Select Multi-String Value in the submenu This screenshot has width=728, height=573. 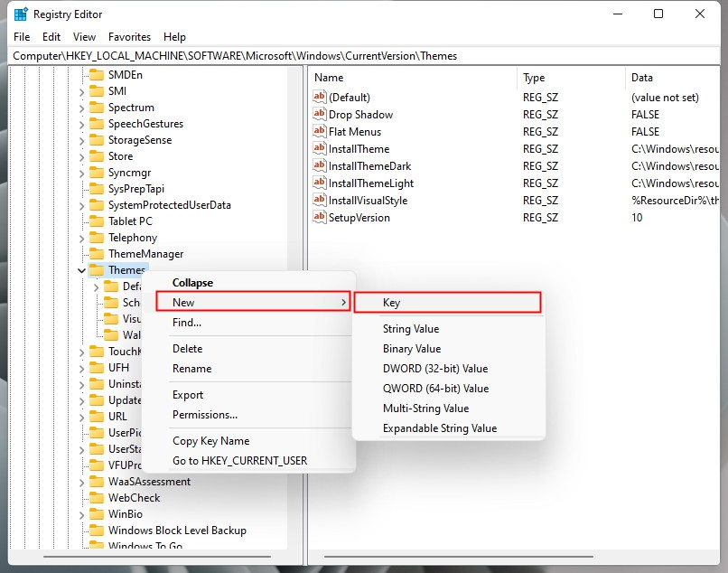(449, 409)
